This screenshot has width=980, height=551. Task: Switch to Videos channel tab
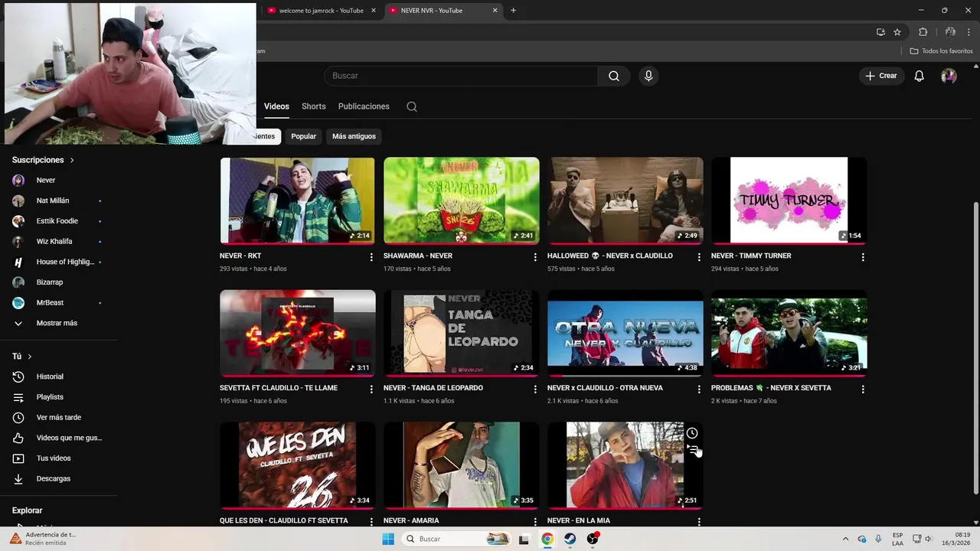tap(276, 106)
